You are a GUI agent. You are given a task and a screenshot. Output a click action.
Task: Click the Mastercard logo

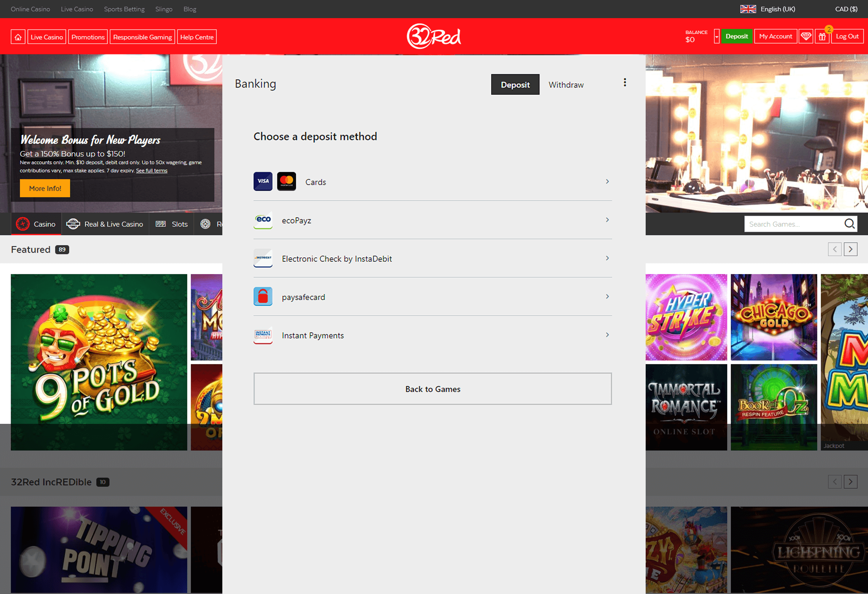pos(286,181)
